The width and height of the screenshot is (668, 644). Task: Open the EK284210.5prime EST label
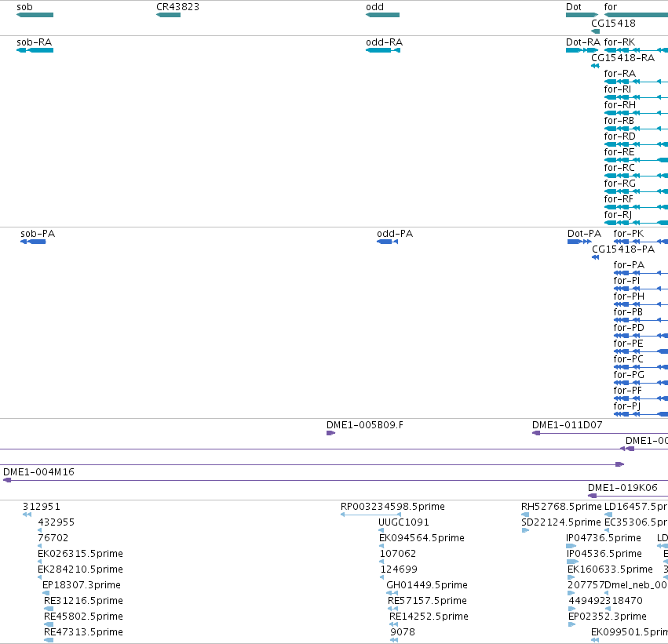(x=80, y=569)
